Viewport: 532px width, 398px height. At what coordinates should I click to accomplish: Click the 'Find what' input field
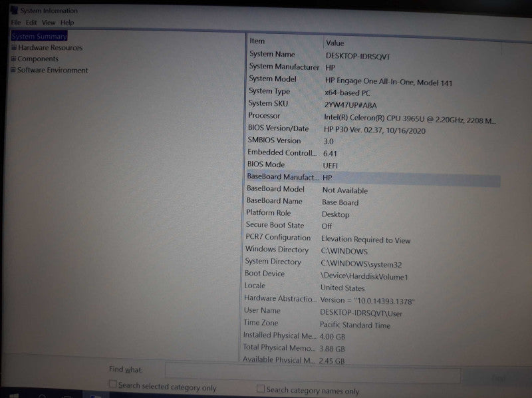coord(313,374)
